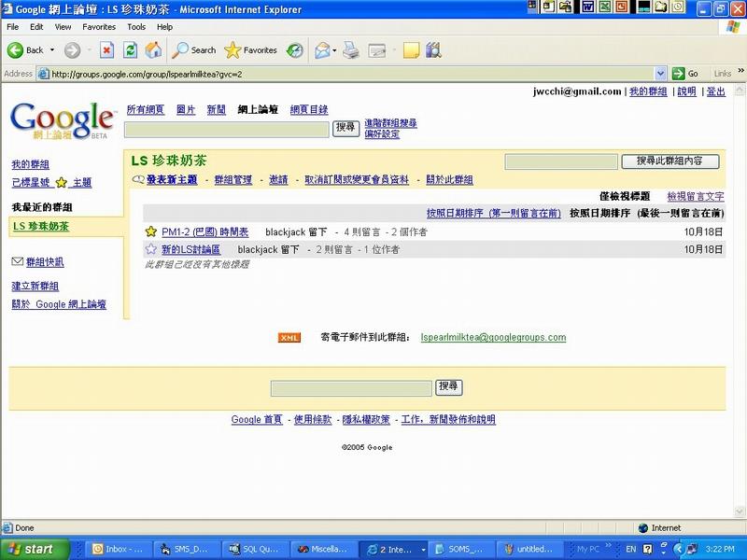Open 我的群組 in the left sidebar
Screen dimensions: 747x560
coord(31,164)
